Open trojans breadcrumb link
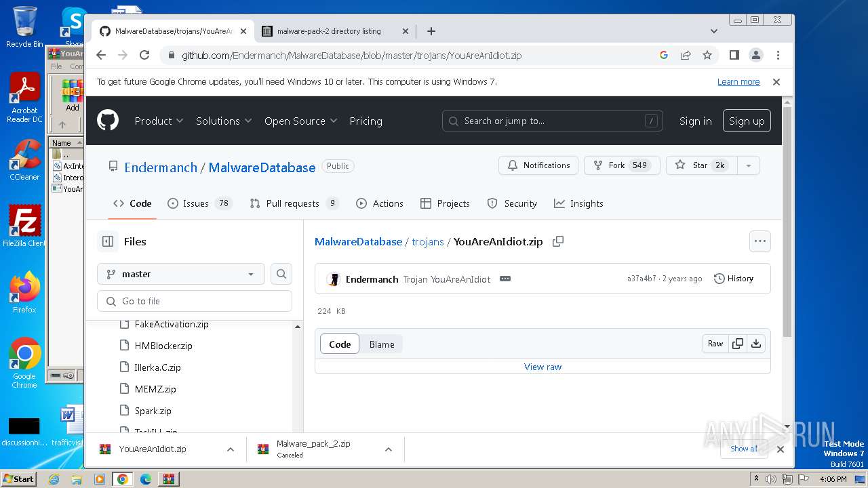This screenshot has width=868, height=488. click(x=428, y=241)
